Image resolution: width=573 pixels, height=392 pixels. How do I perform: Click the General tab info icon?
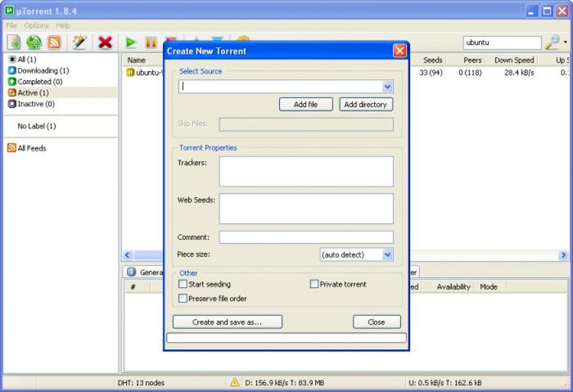click(131, 272)
